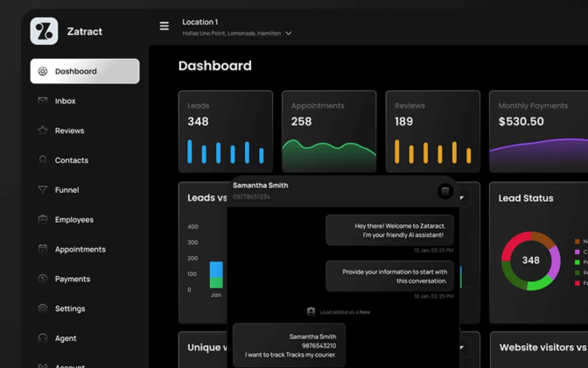Open the Reviews sidebar item
The width and height of the screenshot is (588, 368).
[70, 131]
